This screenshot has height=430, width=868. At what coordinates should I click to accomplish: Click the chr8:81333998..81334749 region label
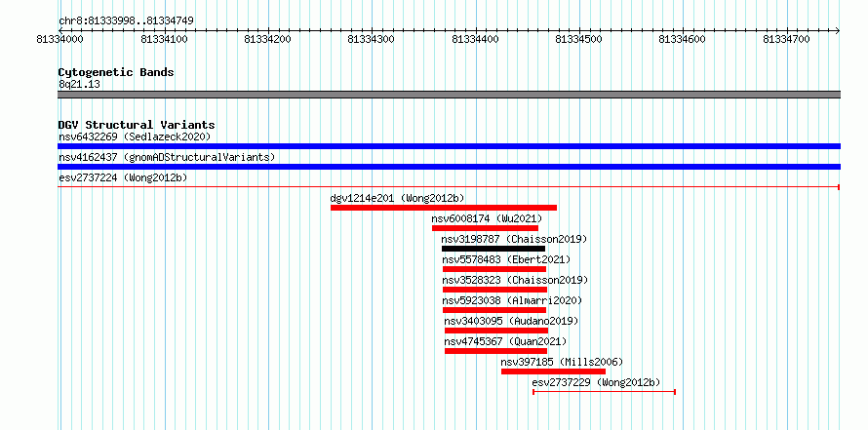pos(126,21)
